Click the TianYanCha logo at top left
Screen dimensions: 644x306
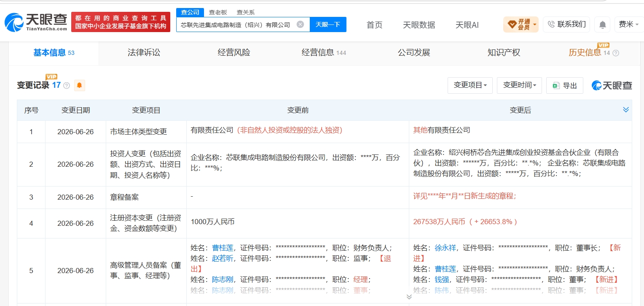coord(35,22)
